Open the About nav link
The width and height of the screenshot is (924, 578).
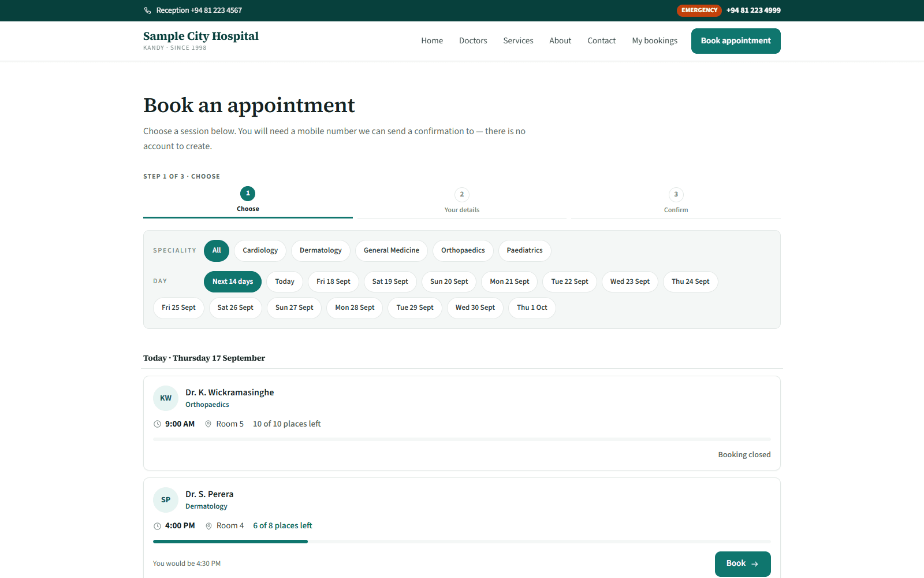tap(560, 41)
